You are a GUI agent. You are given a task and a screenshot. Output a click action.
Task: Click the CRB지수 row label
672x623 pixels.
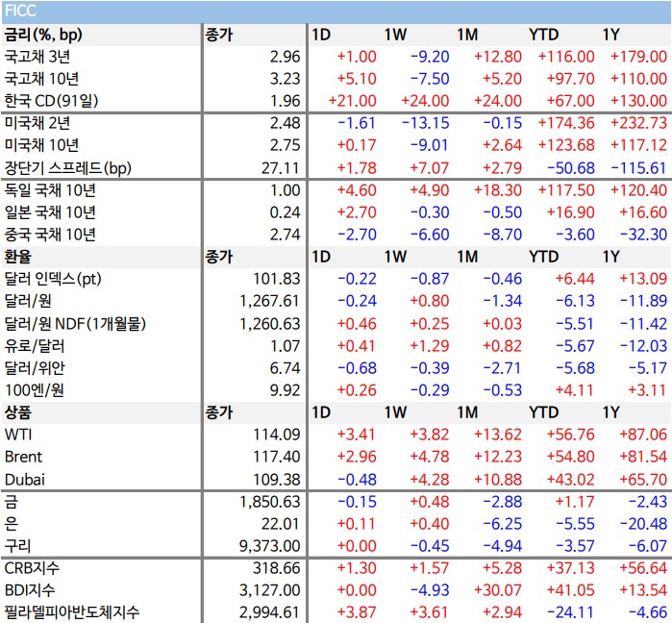[32, 568]
